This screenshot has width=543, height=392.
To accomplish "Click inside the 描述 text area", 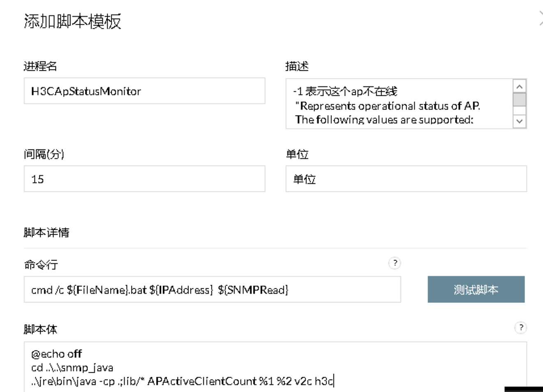I will point(400,104).
